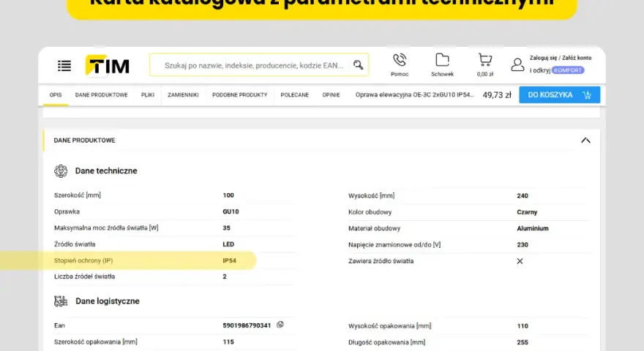Switch to the POLECANE tab
Viewport: 644px width, 351px height.
tap(294, 95)
